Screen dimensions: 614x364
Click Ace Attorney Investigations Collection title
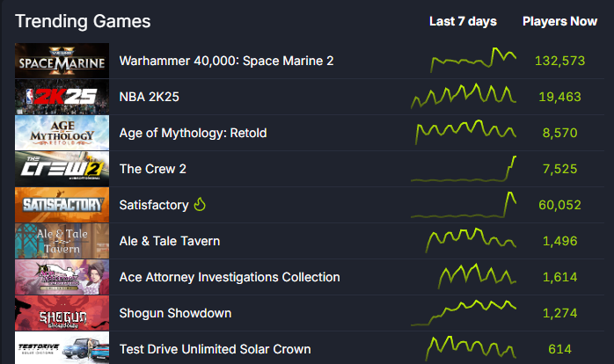tap(230, 277)
